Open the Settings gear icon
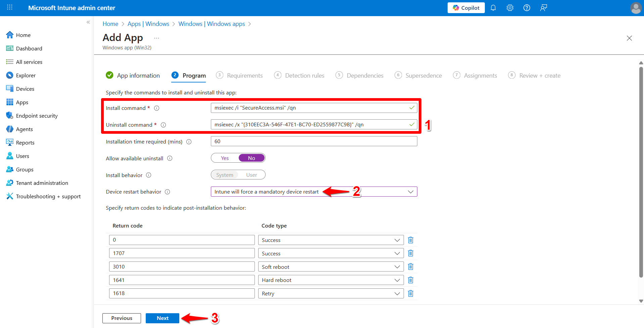The height and width of the screenshot is (328, 644). point(510,8)
